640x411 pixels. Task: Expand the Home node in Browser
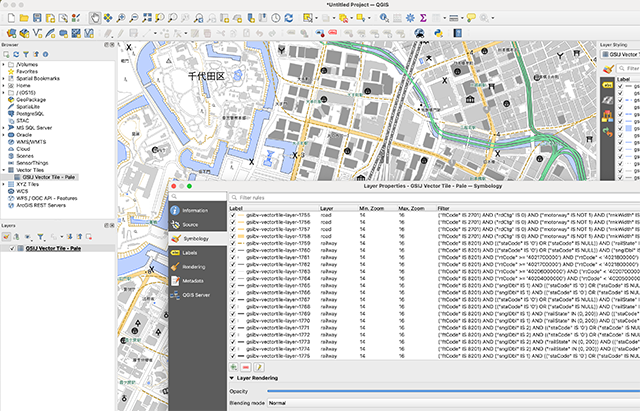(x=4, y=86)
